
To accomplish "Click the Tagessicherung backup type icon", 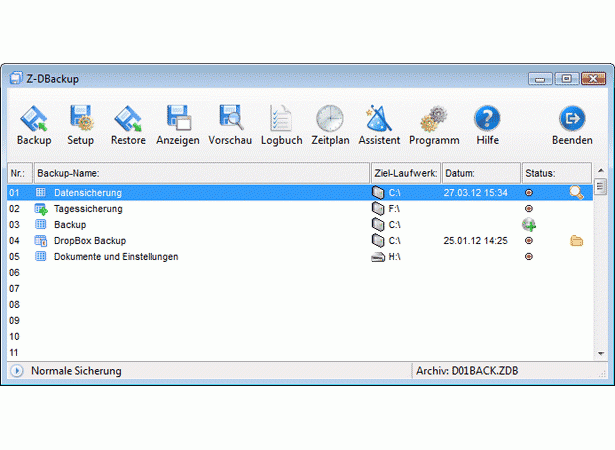I will click(41, 209).
